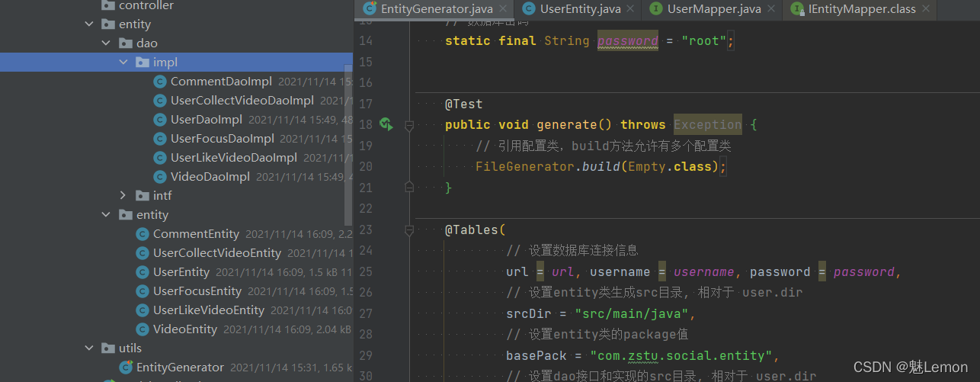This screenshot has height=382, width=980.
Task: Run the generate() test from the gutter icon
Action: pyautogui.click(x=386, y=124)
